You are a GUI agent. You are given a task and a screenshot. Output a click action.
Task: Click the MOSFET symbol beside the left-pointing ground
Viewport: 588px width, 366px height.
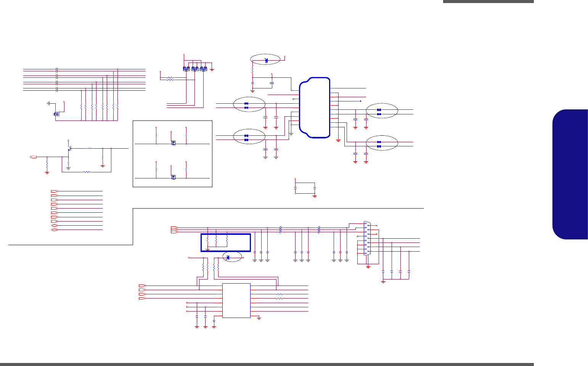pyautogui.click(x=56, y=114)
